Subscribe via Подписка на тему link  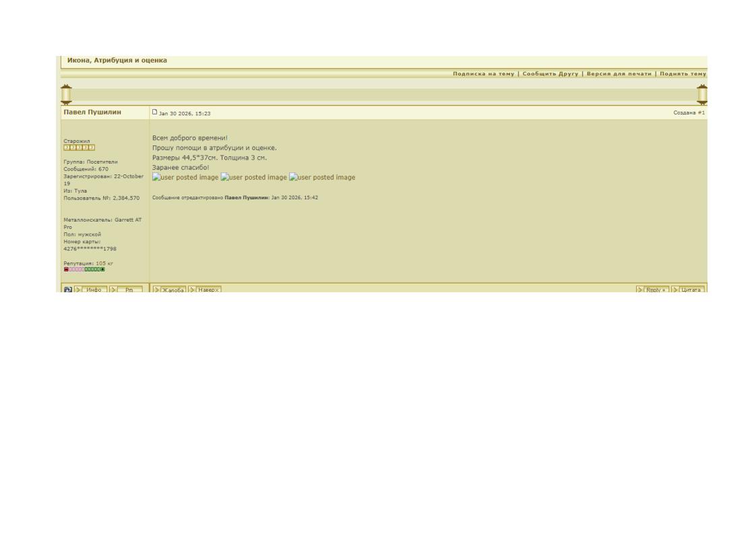pos(484,73)
